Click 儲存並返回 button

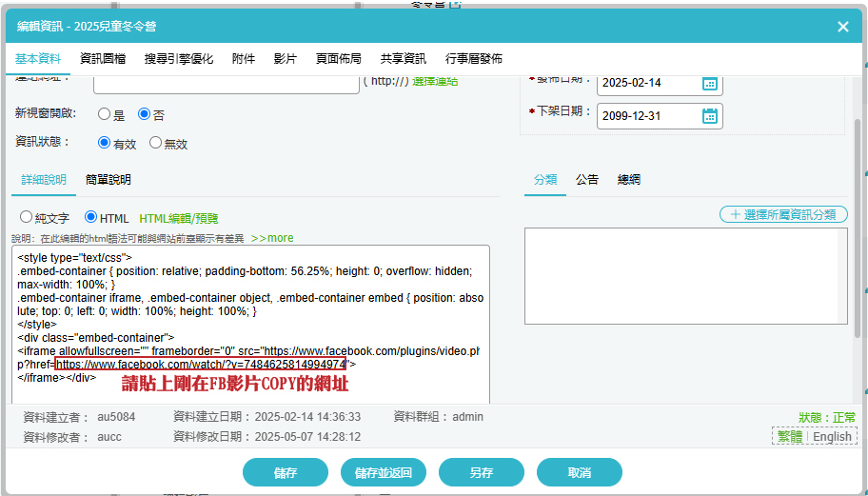[x=383, y=473]
